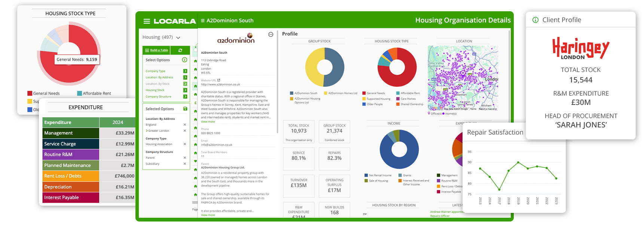Viewport: 644px width, 226px height.
Task: Open the a2dominion.co.uk website link
Action: (x=220, y=85)
